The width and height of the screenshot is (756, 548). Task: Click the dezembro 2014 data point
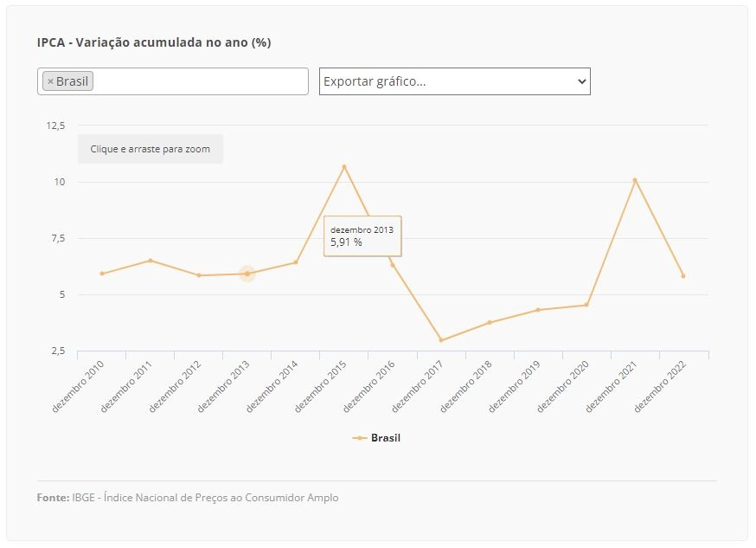[x=296, y=262]
